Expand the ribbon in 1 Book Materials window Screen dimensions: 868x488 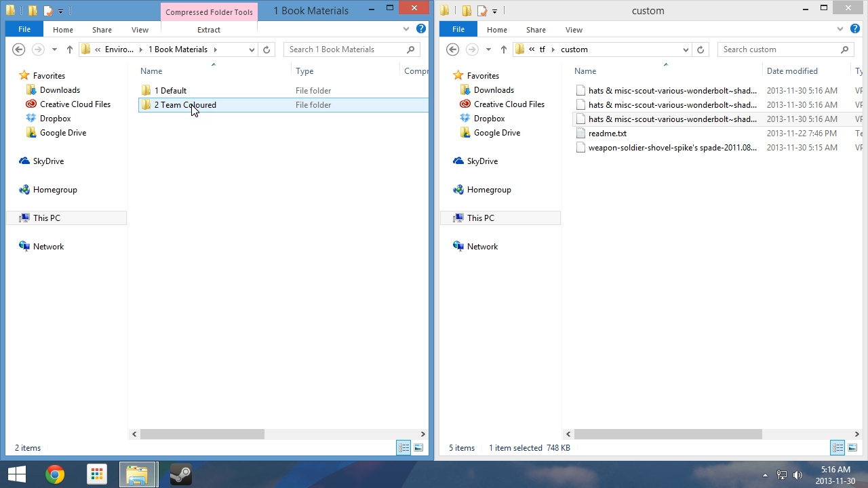click(406, 29)
